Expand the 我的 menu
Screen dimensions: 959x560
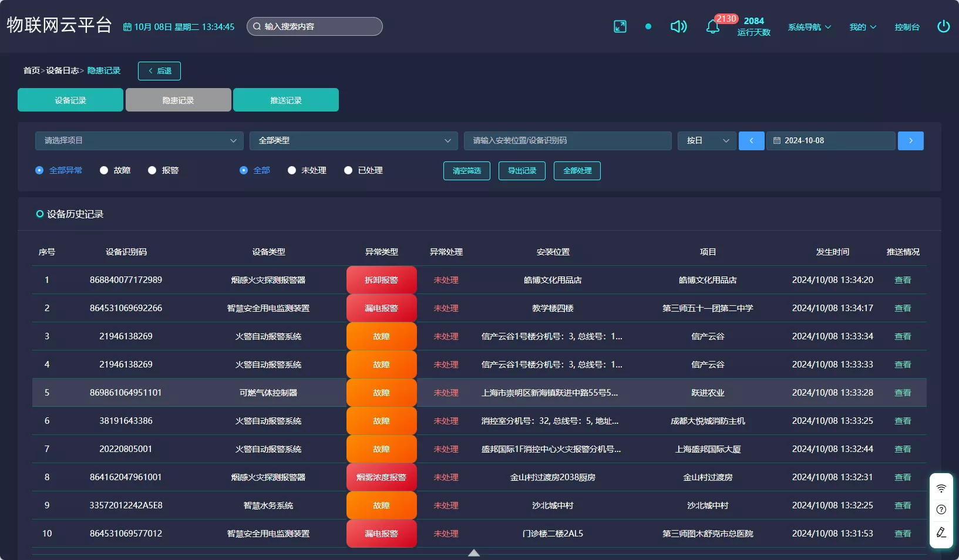click(x=863, y=27)
